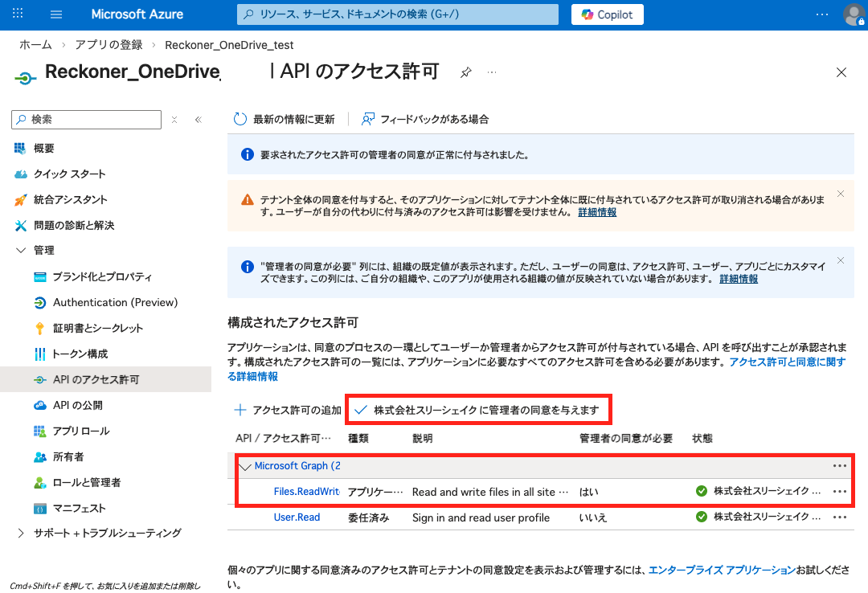Image resolution: width=868 pixels, height=593 pixels.
Task: Click the 状態 column header
Action: [702, 439]
